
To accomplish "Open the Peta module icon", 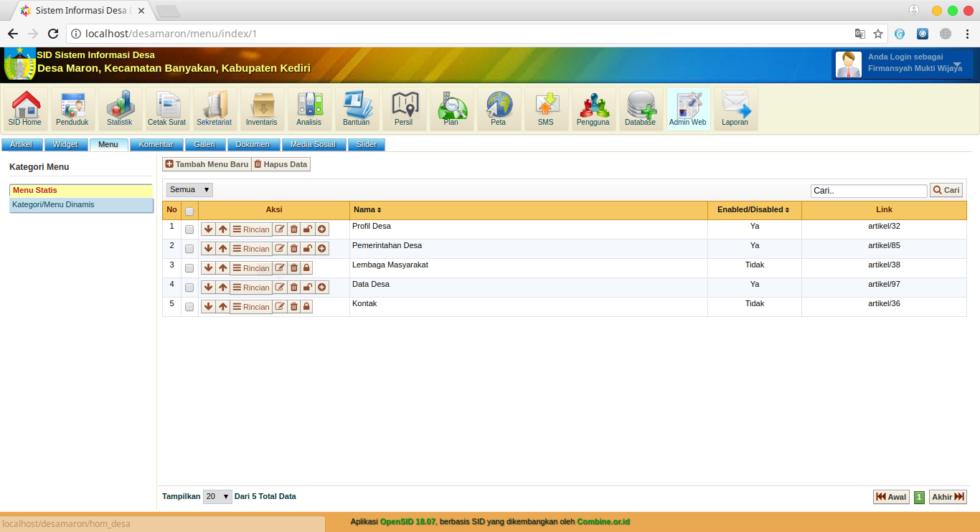I will (x=499, y=108).
